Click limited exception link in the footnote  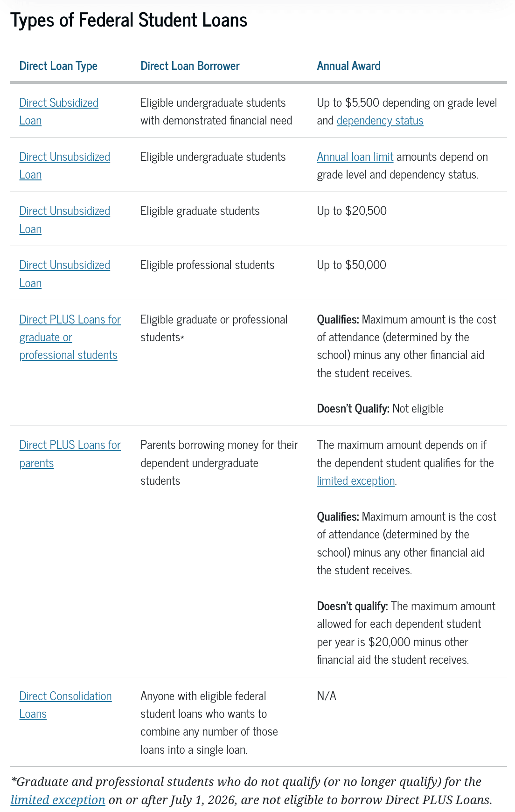pyautogui.click(x=58, y=799)
